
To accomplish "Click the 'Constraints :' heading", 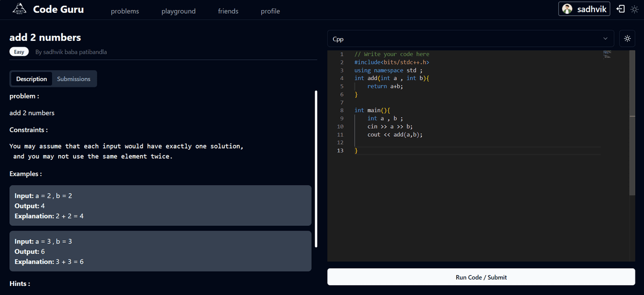I will point(28,130).
